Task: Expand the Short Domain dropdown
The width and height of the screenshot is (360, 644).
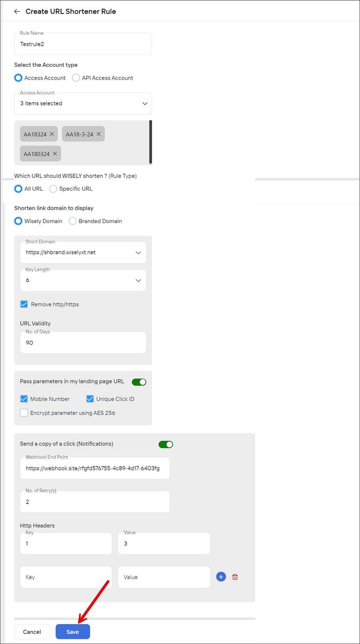Action: click(83, 252)
